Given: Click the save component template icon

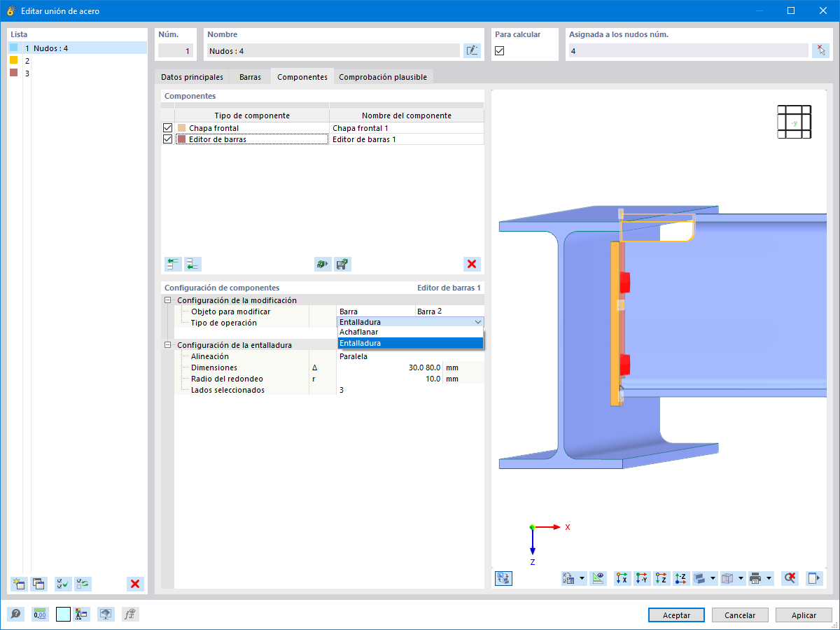Looking at the screenshot, I should point(342,264).
